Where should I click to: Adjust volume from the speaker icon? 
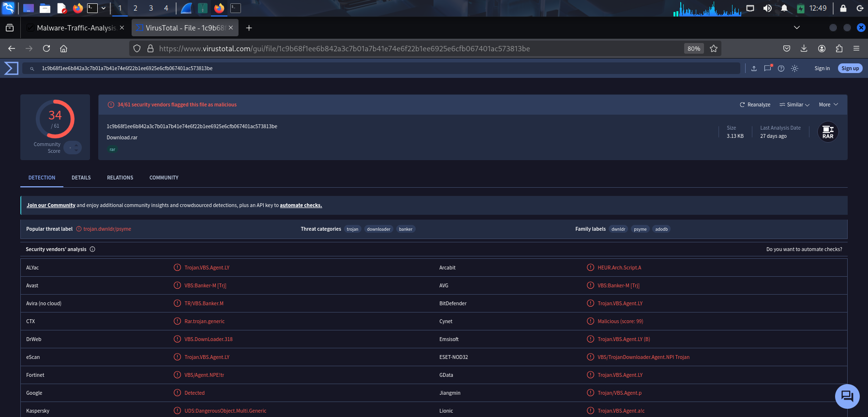tap(767, 8)
